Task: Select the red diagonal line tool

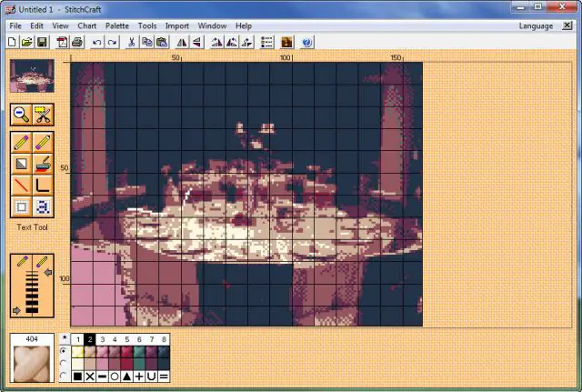Action: click(x=21, y=185)
